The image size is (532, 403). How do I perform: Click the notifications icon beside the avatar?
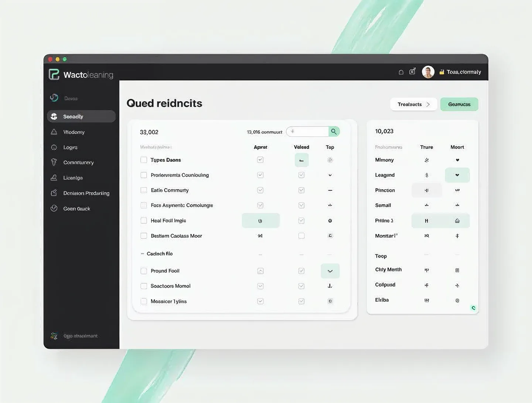(412, 71)
